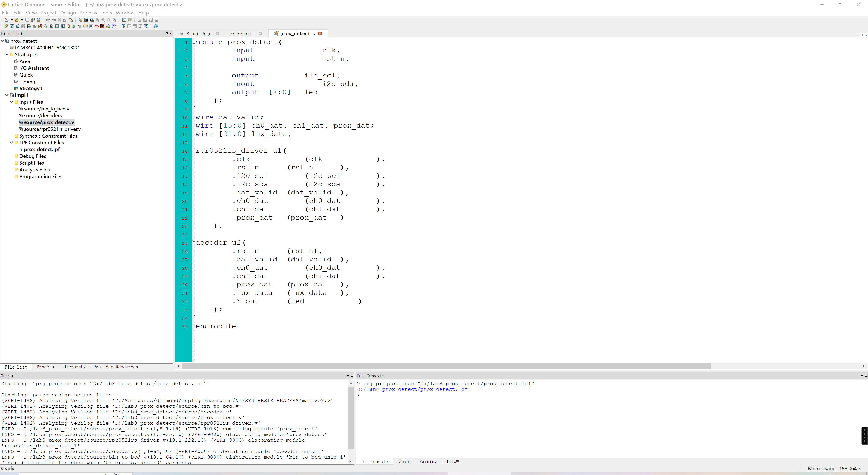Open the File menu
This screenshot has height=475, width=868.
pos(6,12)
